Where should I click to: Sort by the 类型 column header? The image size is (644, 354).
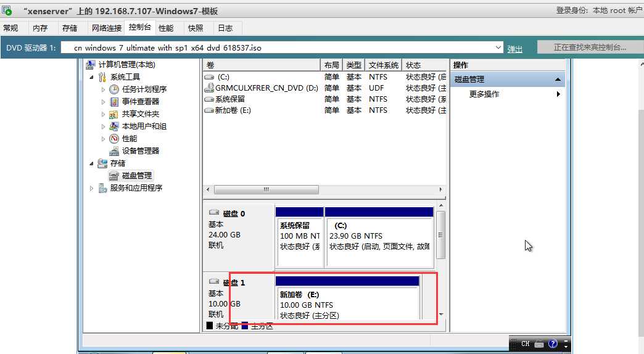pos(353,65)
